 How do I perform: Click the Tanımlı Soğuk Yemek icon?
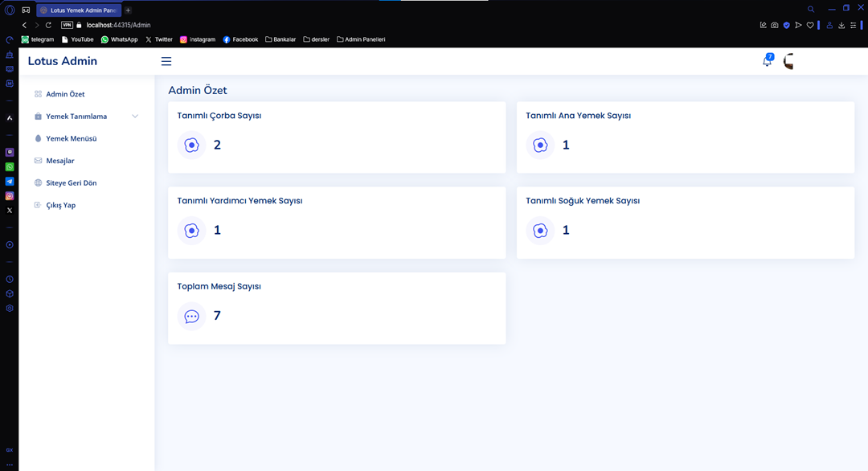coord(540,231)
